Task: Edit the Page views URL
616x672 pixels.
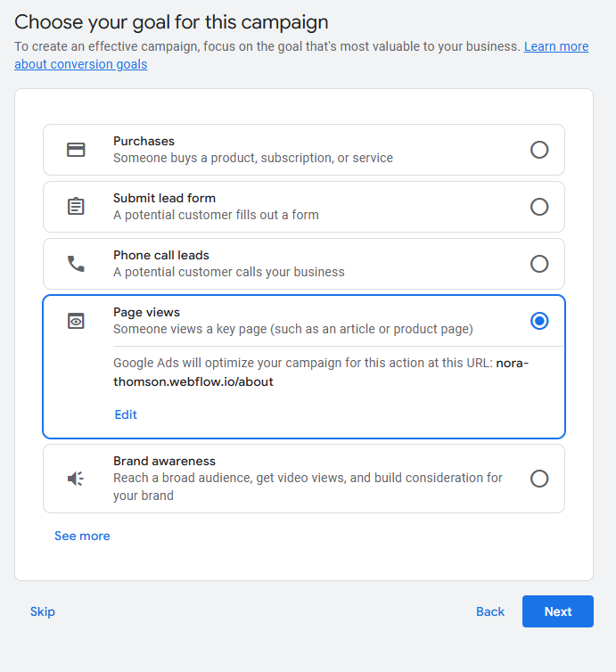Action: pyautogui.click(x=126, y=414)
